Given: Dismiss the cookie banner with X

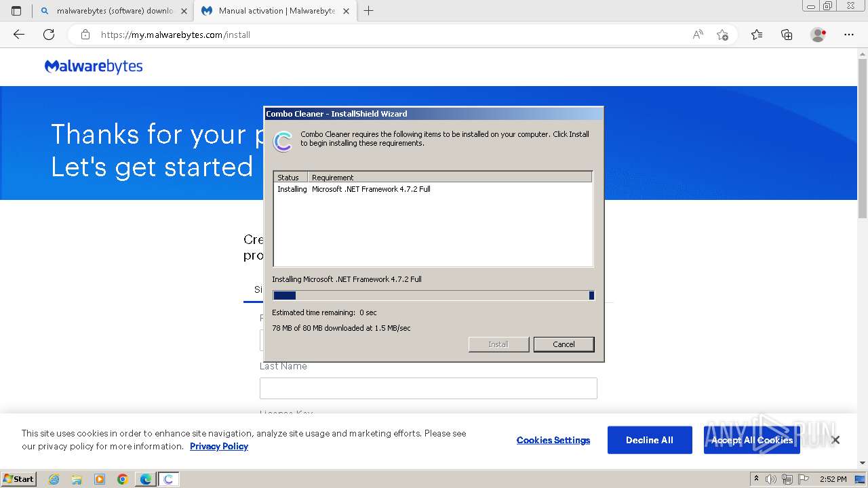Looking at the screenshot, I should click(835, 440).
